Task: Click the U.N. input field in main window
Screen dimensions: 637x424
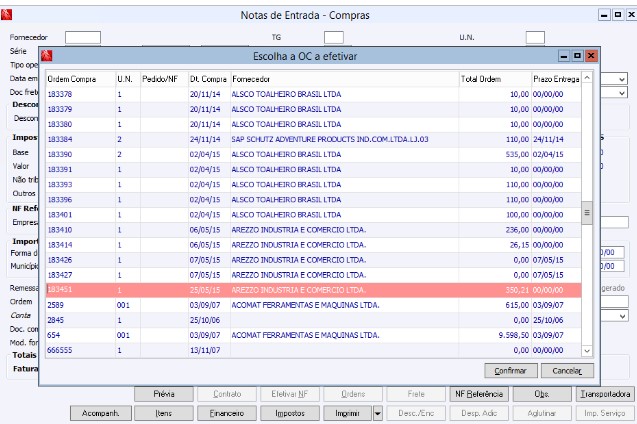Action: (535, 37)
